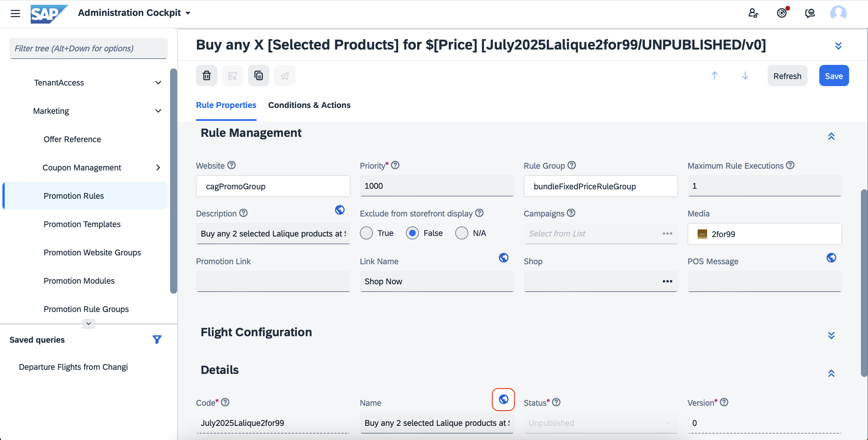
Task: Open the Status Unpublished dropdown
Action: coord(601,423)
